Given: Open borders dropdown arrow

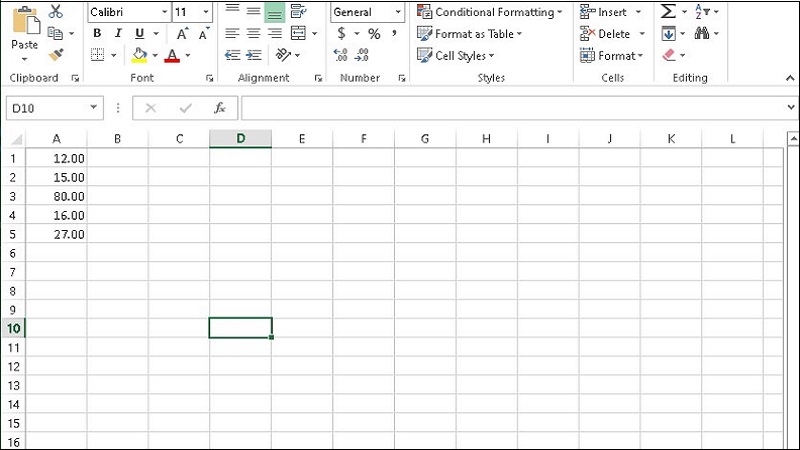Looking at the screenshot, I should point(113,55).
